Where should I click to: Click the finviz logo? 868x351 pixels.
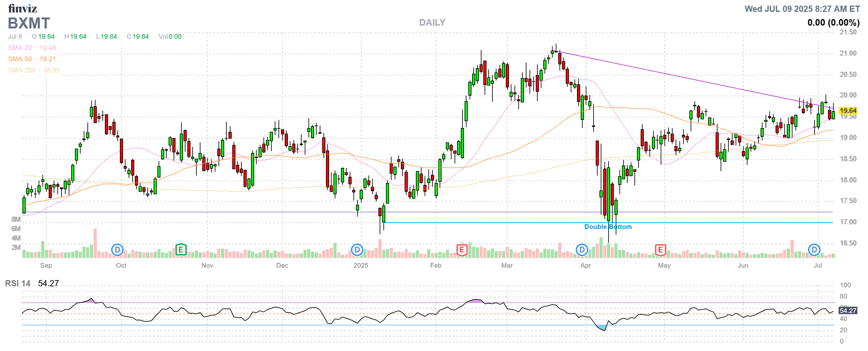coord(22,8)
